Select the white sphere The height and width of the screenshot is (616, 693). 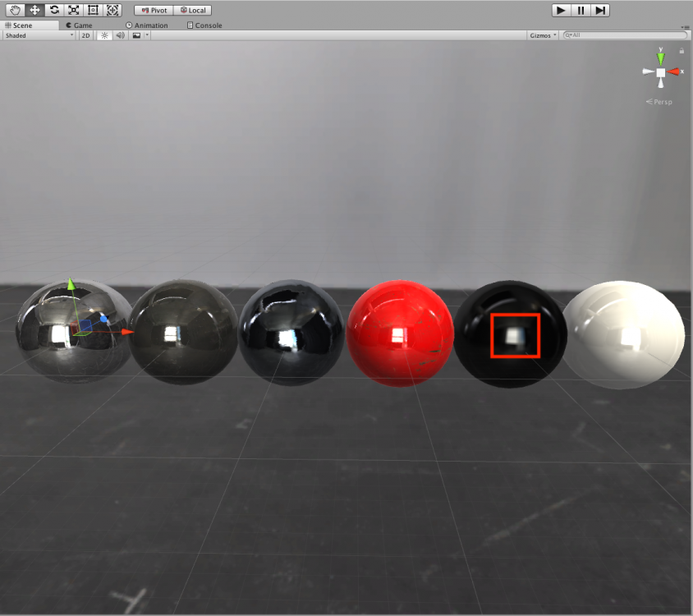point(624,335)
